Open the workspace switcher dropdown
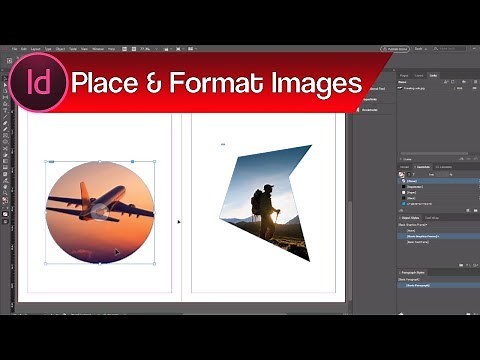 (421, 49)
